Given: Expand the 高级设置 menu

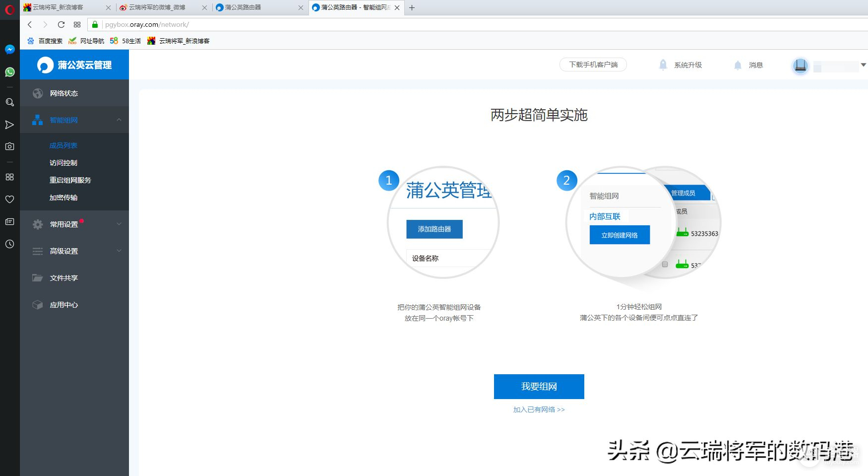Looking at the screenshot, I should click(74, 251).
